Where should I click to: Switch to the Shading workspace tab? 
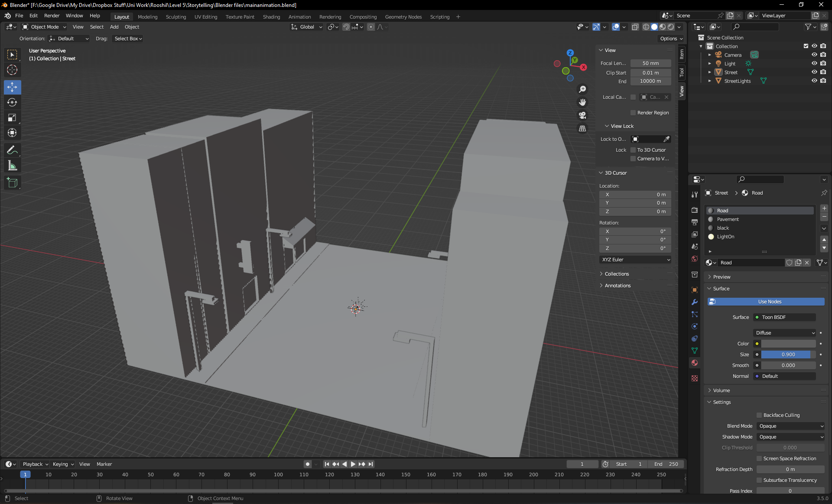tap(271, 17)
